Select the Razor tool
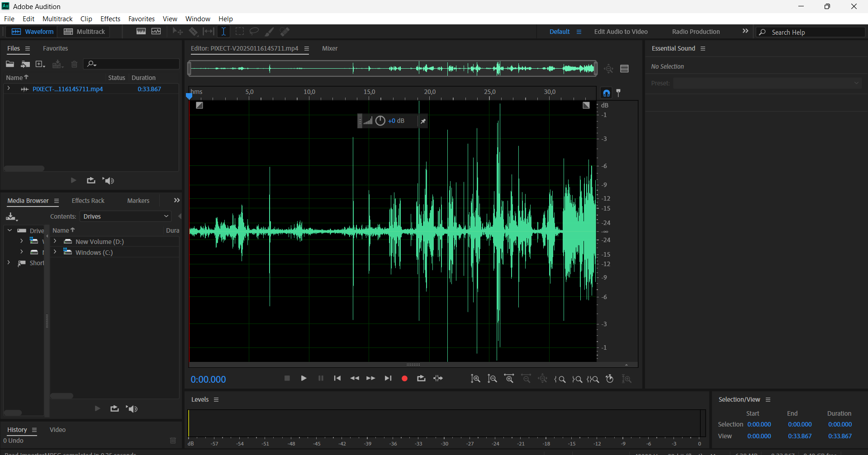868x455 pixels. 194,31
